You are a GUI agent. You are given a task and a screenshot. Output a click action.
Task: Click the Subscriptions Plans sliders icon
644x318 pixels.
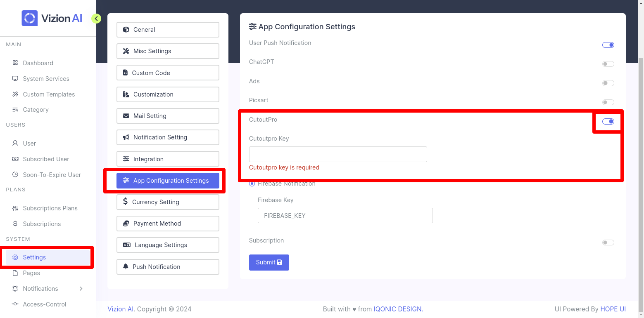point(15,208)
